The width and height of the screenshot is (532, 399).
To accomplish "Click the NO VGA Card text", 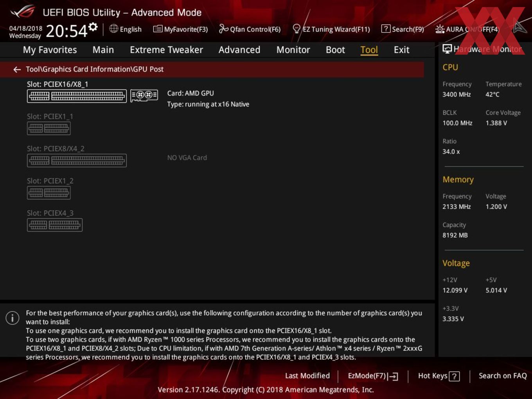I will pyautogui.click(x=187, y=158).
